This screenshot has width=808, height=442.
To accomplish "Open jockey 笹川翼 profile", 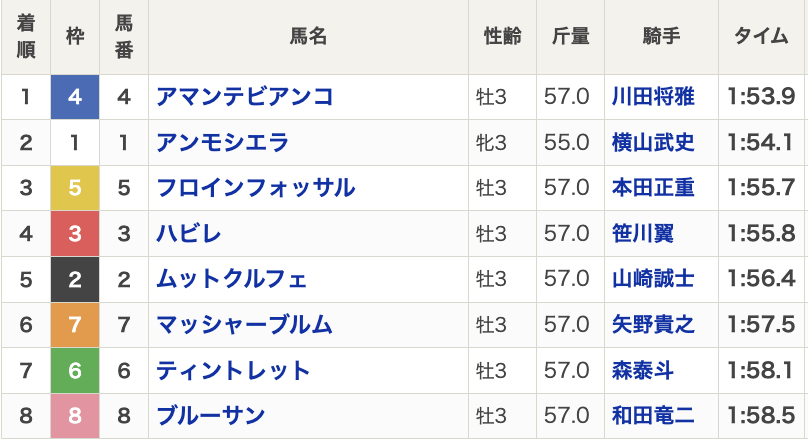I will 643,234.
